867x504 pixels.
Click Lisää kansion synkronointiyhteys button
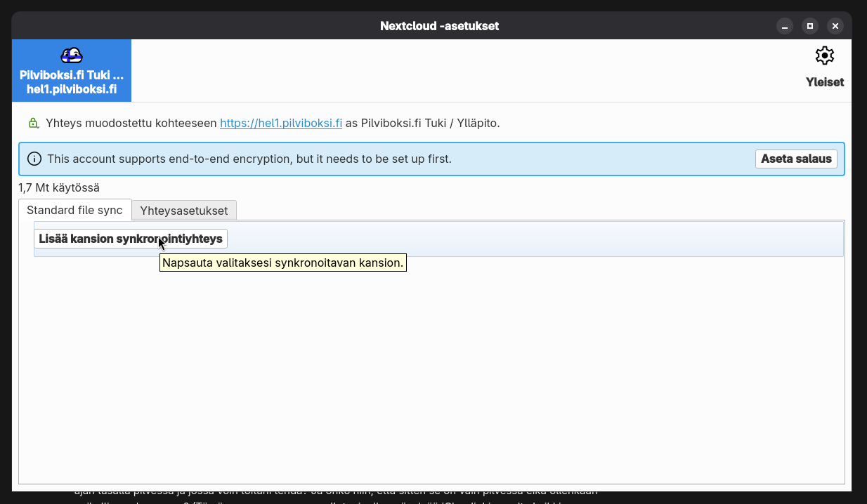click(131, 239)
